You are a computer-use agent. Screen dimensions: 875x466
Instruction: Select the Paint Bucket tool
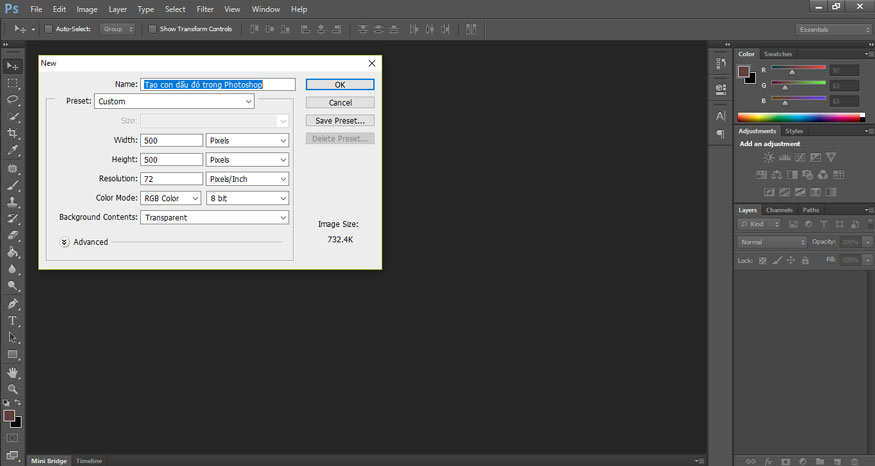click(12, 252)
